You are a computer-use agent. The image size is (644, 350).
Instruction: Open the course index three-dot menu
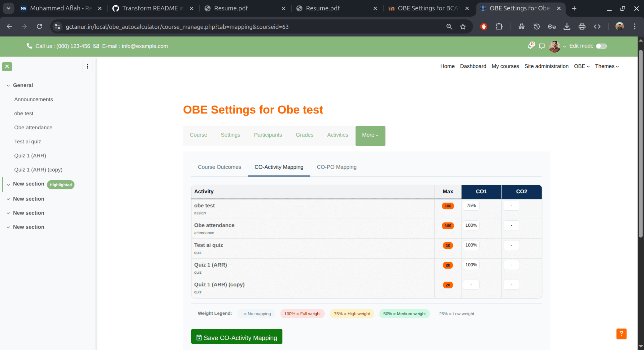click(87, 66)
